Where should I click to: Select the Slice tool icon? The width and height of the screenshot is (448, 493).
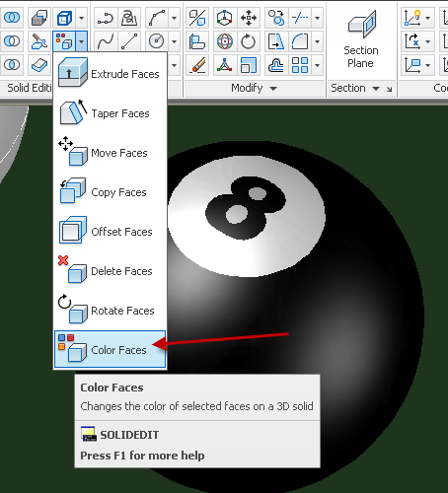(39, 41)
